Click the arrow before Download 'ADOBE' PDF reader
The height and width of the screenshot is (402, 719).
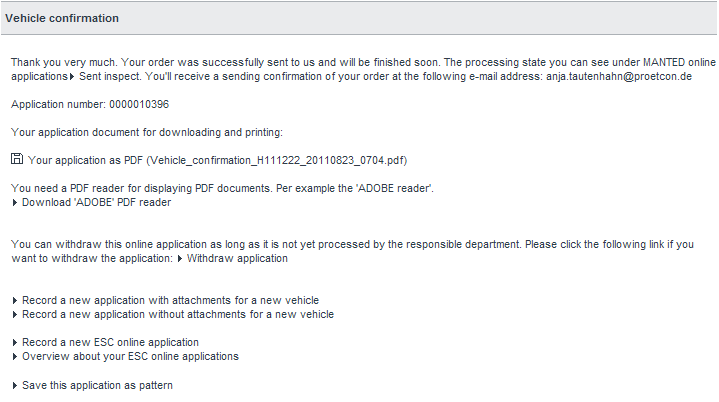(15, 203)
